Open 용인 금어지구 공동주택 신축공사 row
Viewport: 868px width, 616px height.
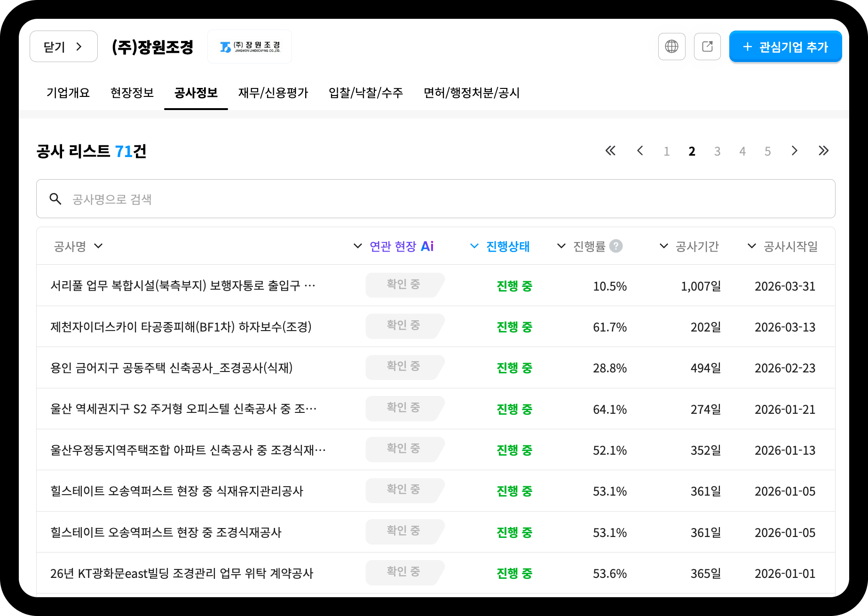coord(436,368)
